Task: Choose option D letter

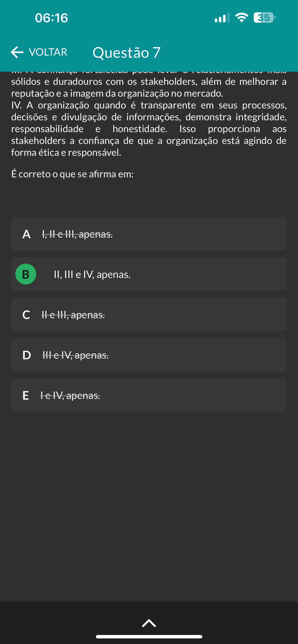Action: (26, 355)
